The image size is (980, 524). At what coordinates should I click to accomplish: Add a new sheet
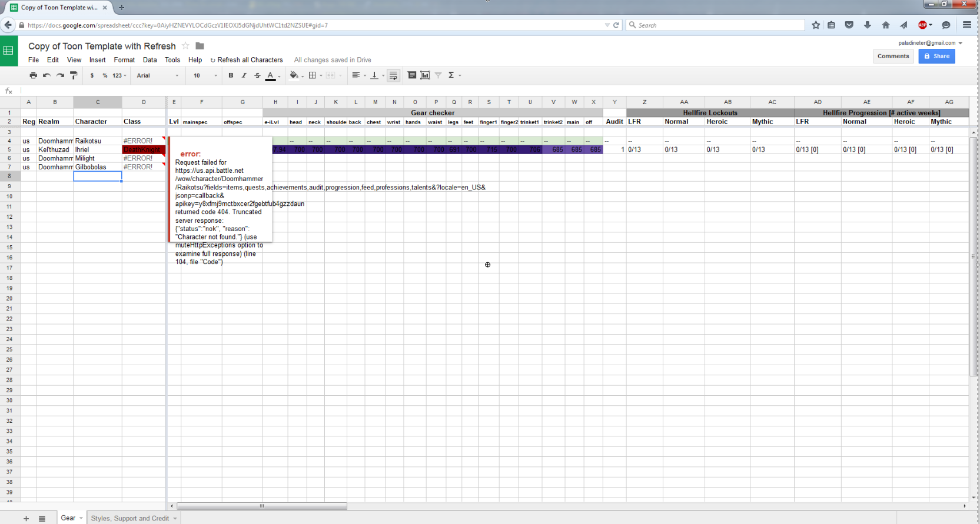point(26,518)
